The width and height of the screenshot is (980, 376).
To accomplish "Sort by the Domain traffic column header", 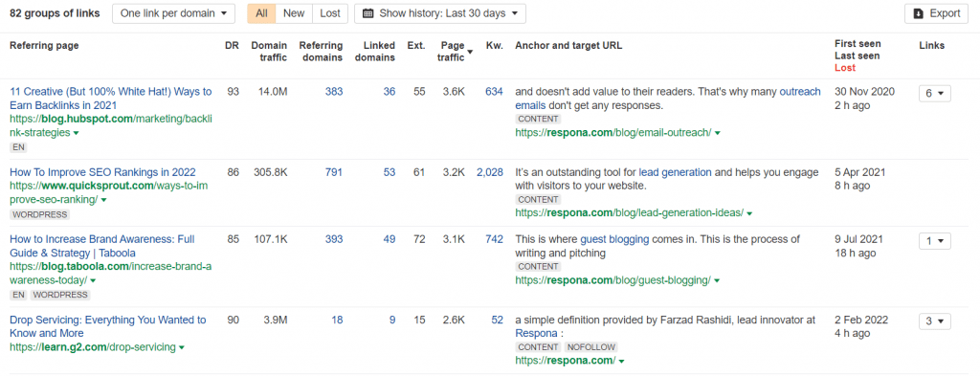I will click(269, 52).
